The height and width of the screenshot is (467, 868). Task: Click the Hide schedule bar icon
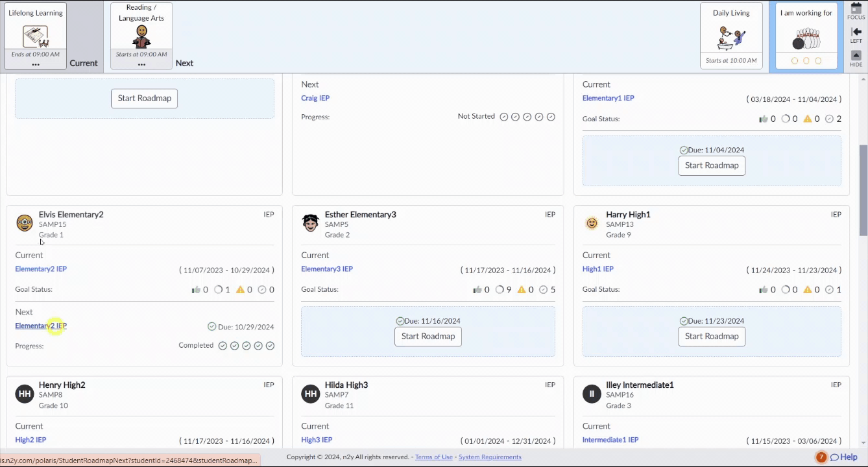tap(856, 58)
